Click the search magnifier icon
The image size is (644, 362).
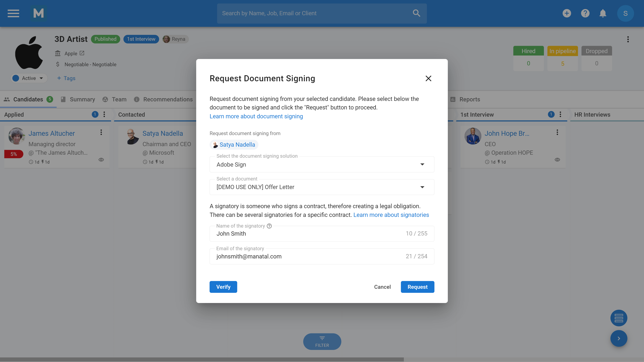pyautogui.click(x=416, y=13)
